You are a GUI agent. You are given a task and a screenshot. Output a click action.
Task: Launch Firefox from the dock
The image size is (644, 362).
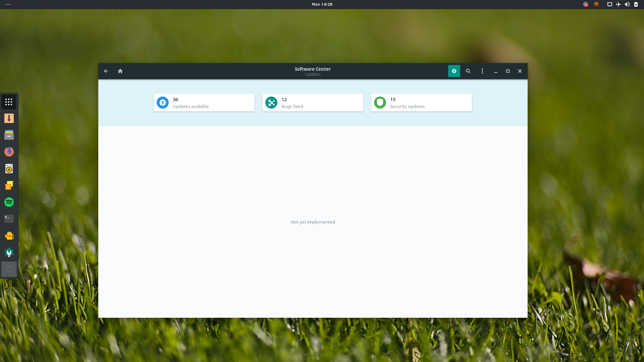9,152
